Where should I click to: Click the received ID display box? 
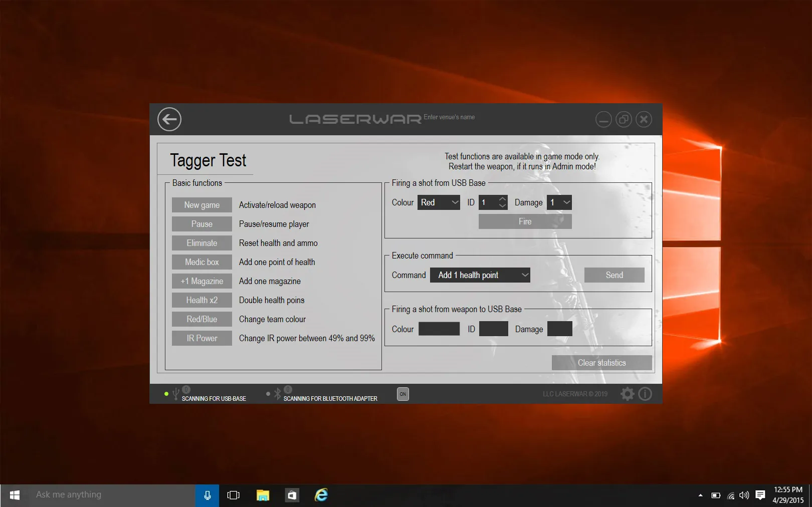point(494,329)
